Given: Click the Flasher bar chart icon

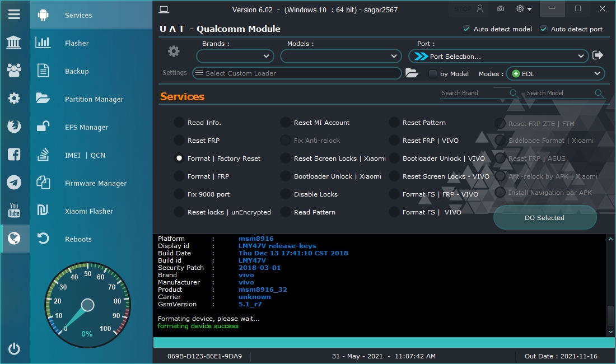Looking at the screenshot, I should [x=43, y=43].
